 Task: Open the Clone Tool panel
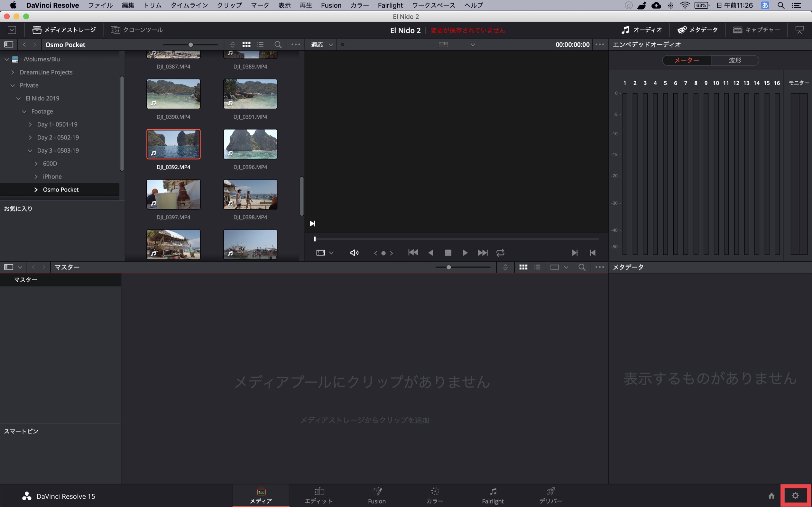(137, 30)
